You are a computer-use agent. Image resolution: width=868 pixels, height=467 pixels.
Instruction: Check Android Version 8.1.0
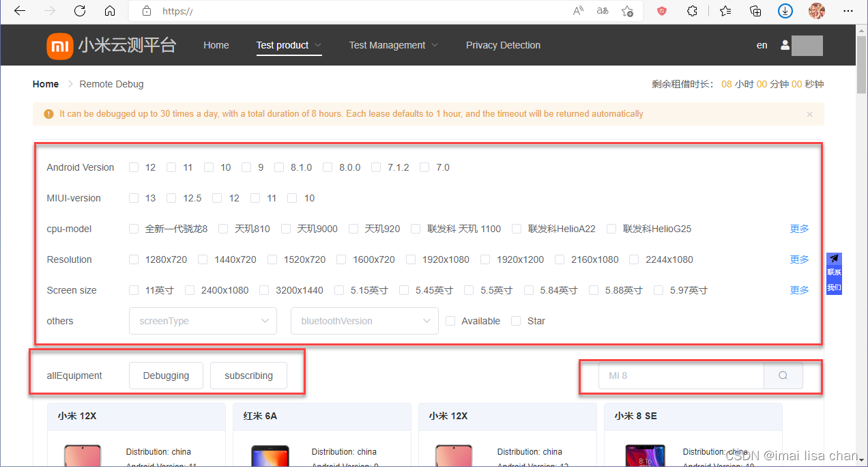point(279,167)
